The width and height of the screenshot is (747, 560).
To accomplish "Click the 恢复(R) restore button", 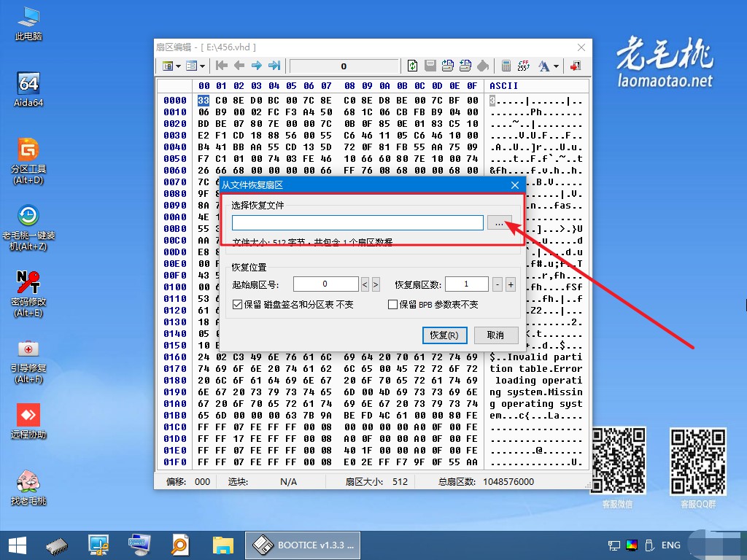I will tap(444, 335).
